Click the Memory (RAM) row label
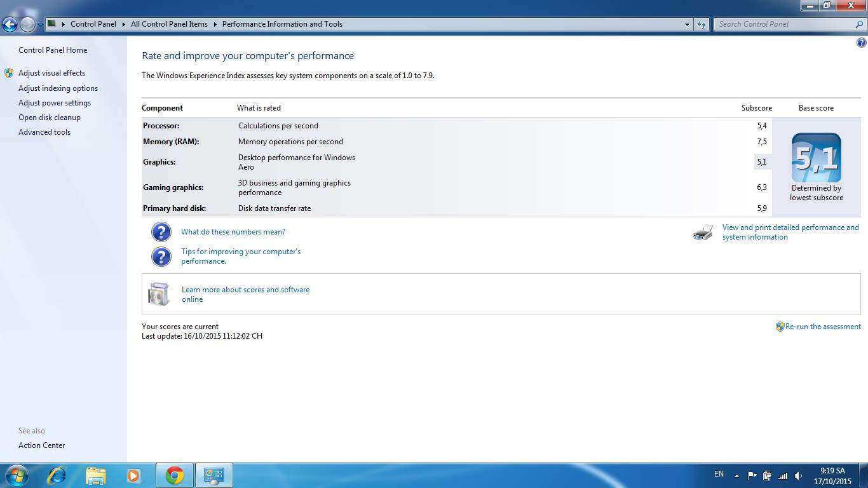The image size is (868, 488). pyautogui.click(x=171, y=142)
